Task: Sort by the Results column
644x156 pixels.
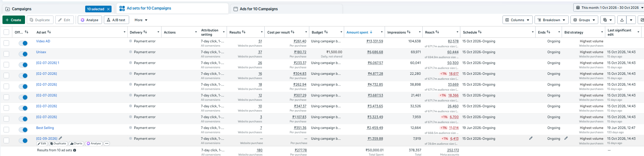Action: tap(244, 32)
